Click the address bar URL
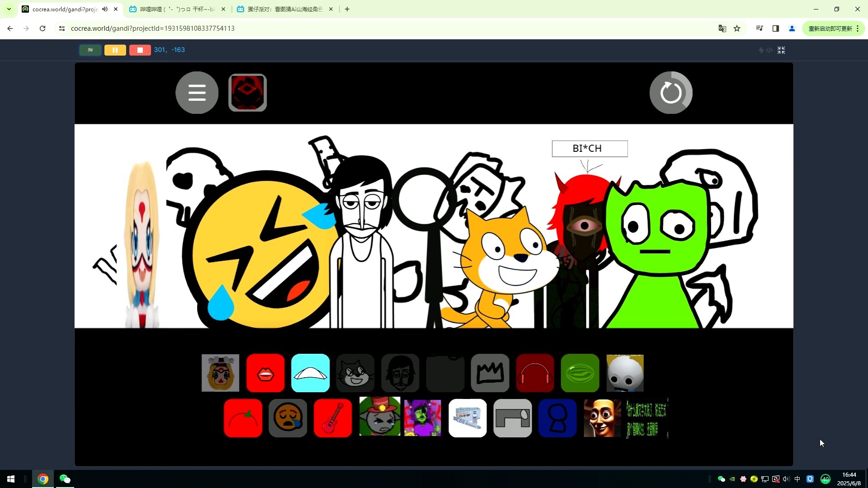This screenshot has width=868, height=488. 153,28
